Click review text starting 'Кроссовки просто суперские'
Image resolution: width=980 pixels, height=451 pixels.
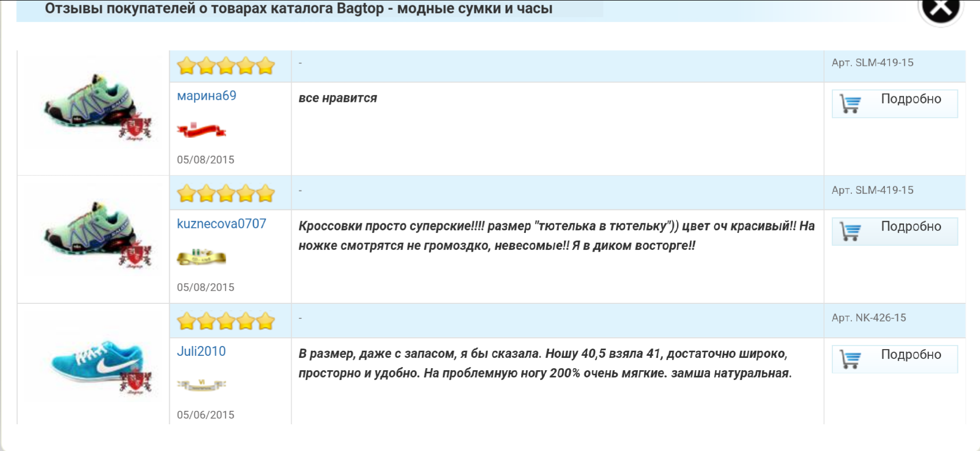click(557, 236)
